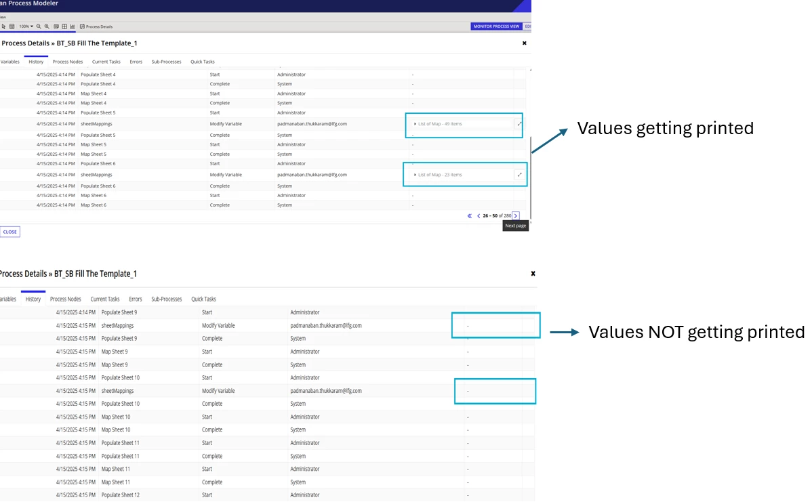Click 'Map Sheet 4' row with Complete status
The height and width of the screenshot is (504, 812).
tap(263, 103)
